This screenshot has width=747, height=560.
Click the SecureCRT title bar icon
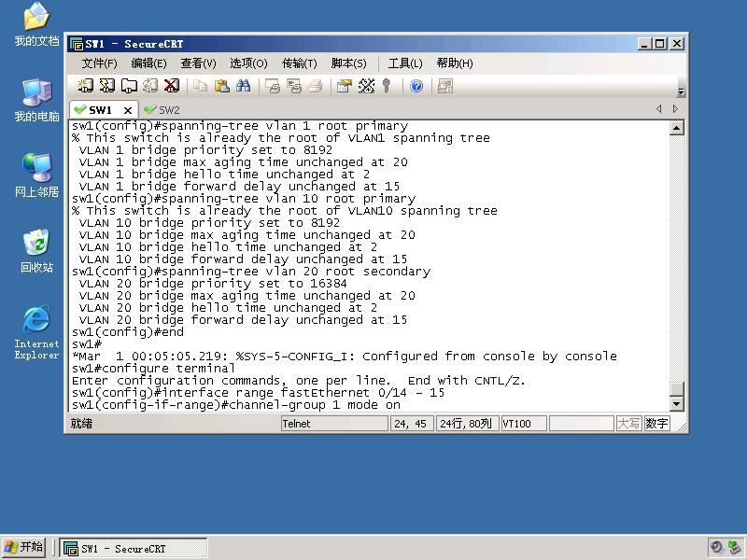coord(77,44)
